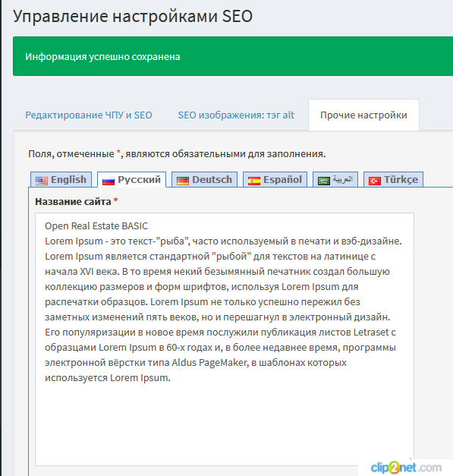Click the Название сайта field label

pyautogui.click(x=73, y=202)
